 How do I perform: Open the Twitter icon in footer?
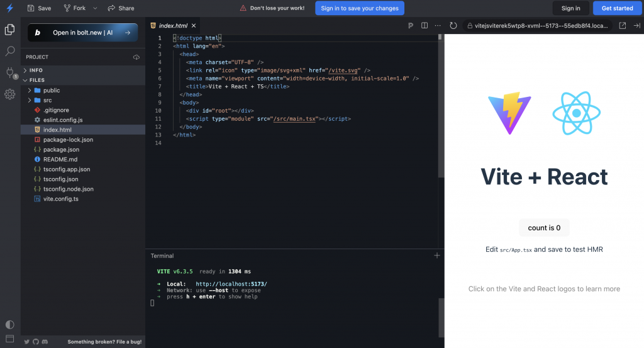pyautogui.click(x=26, y=342)
